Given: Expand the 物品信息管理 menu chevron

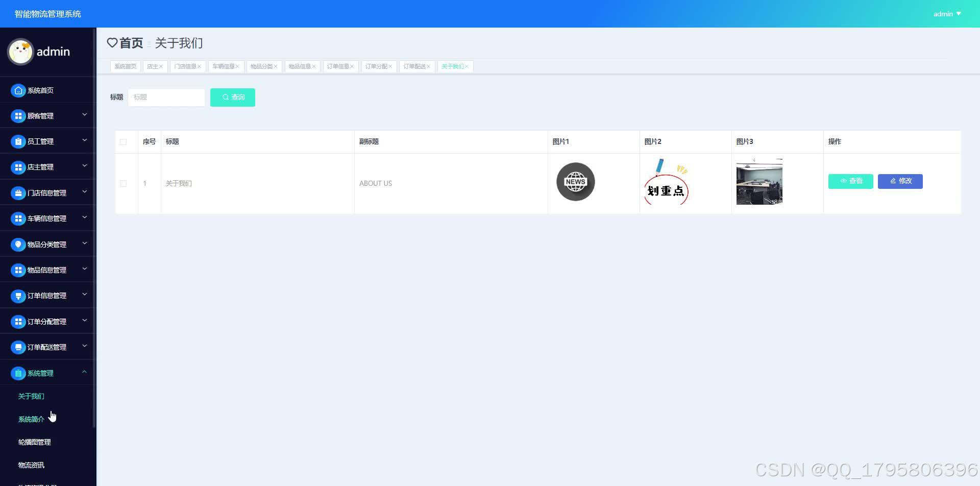Looking at the screenshot, I should click(x=85, y=269).
